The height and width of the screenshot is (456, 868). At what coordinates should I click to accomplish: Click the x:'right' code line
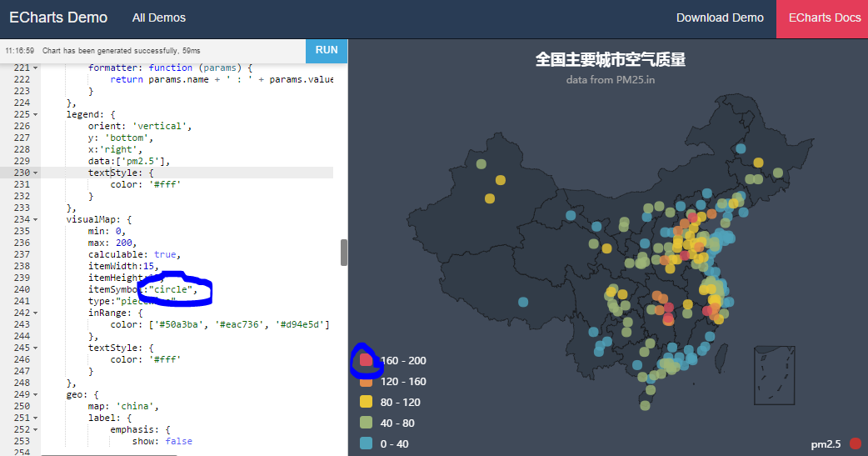coord(115,149)
